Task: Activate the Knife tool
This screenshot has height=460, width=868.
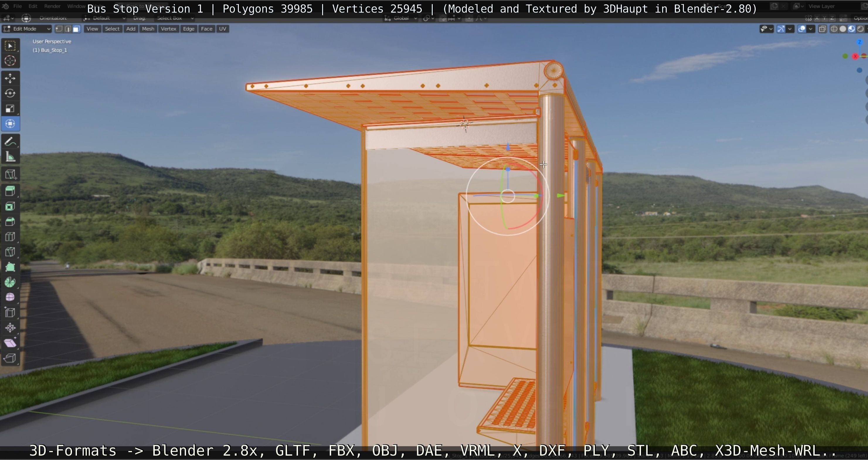Action: [10, 252]
